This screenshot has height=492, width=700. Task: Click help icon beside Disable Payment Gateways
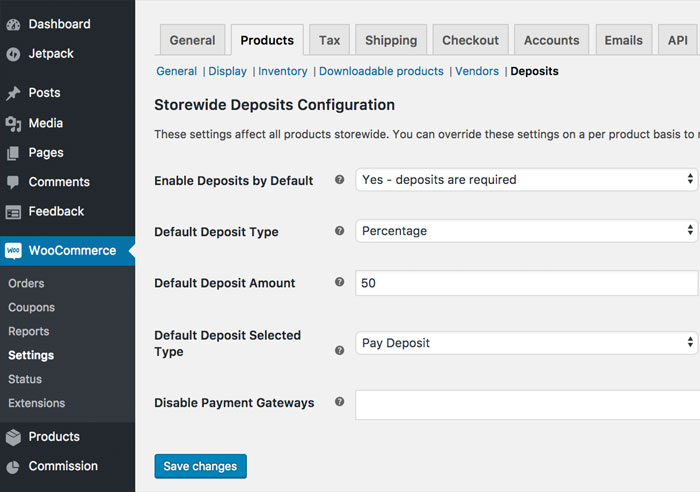click(339, 402)
